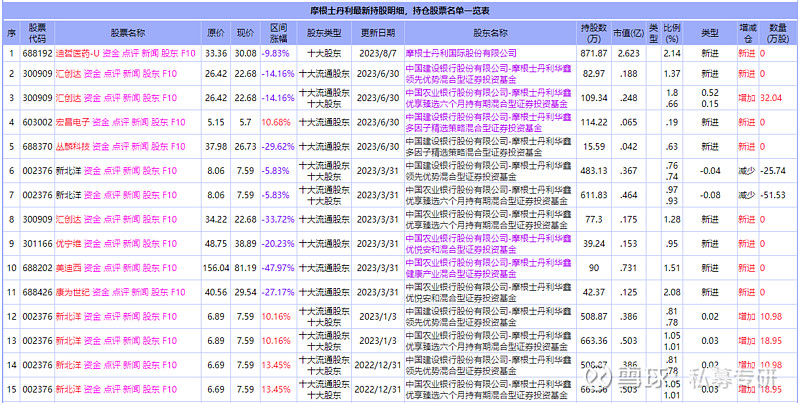Click the 现价 column header
This screenshot has height=403, width=800.
(x=245, y=33)
